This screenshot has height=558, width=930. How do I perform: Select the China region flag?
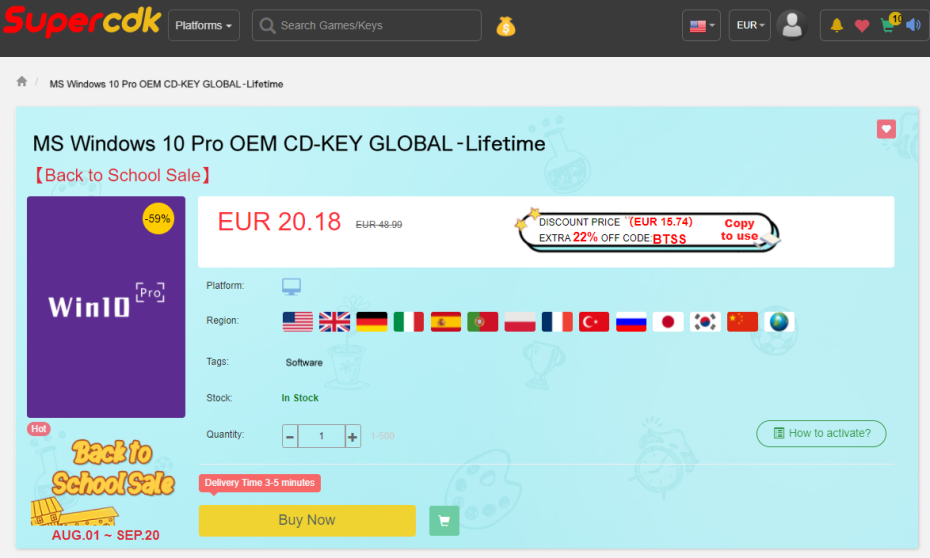[x=743, y=321]
